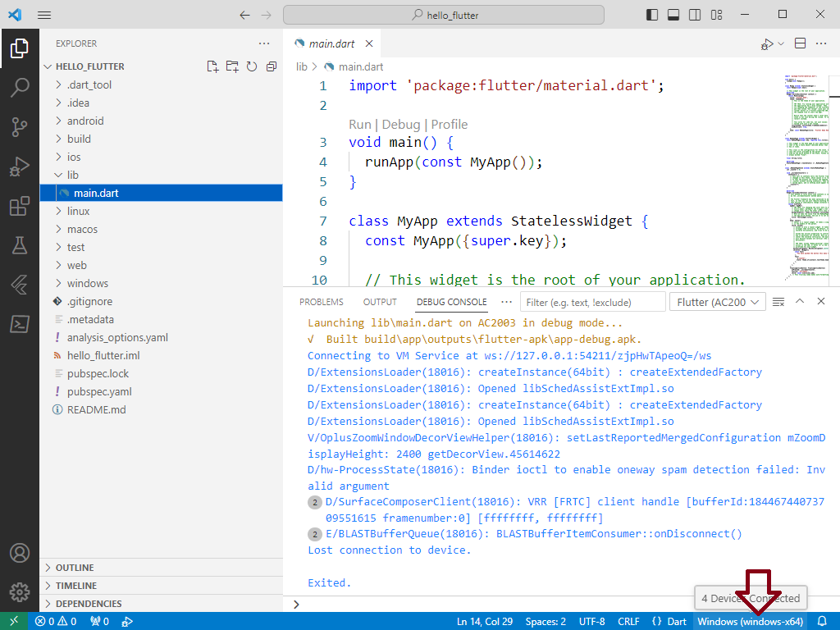Screen dimensions: 840x630
Task: Expand the OUTLINE section
Action: pyautogui.click(x=162, y=568)
